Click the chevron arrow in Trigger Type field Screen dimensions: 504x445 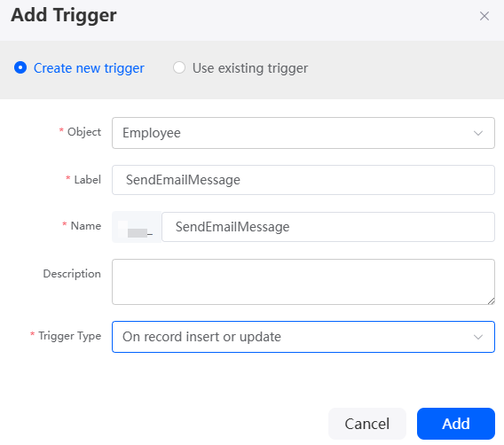478,337
